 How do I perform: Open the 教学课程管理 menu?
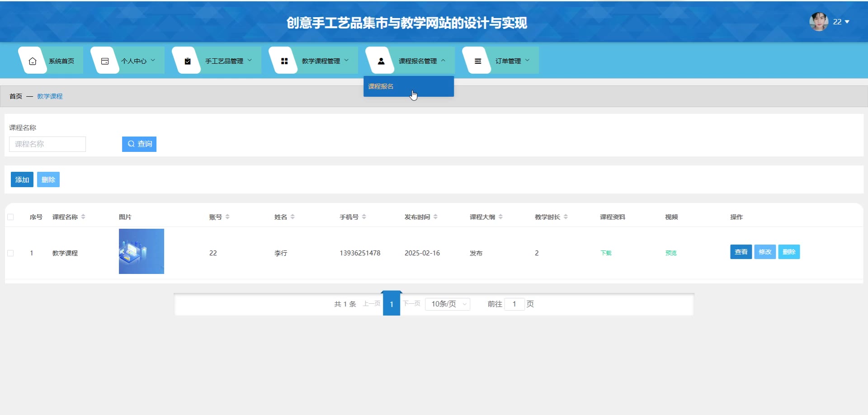[321, 61]
